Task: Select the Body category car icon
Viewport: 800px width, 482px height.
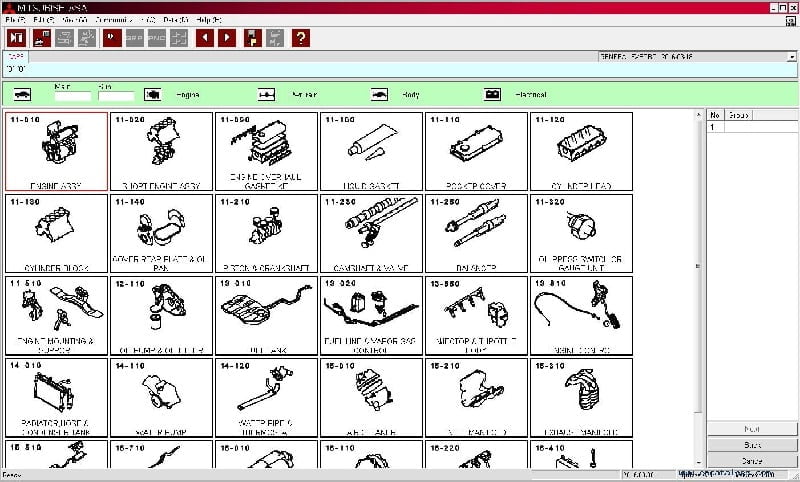Action: point(379,95)
